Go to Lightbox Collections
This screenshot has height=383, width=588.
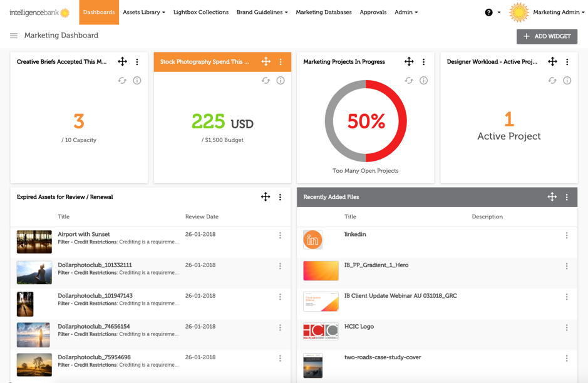click(x=201, y=12)
